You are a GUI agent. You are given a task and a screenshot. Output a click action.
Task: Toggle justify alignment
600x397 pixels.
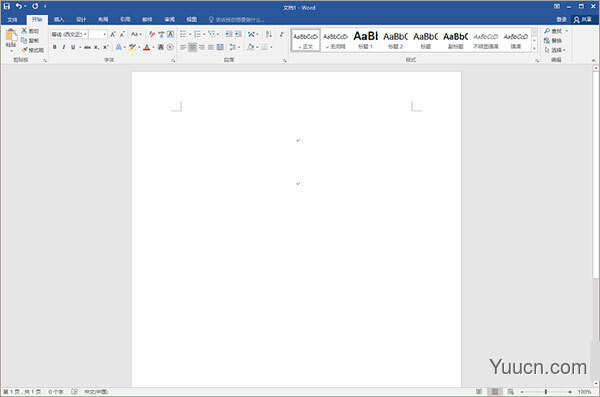tap(210, 47)
